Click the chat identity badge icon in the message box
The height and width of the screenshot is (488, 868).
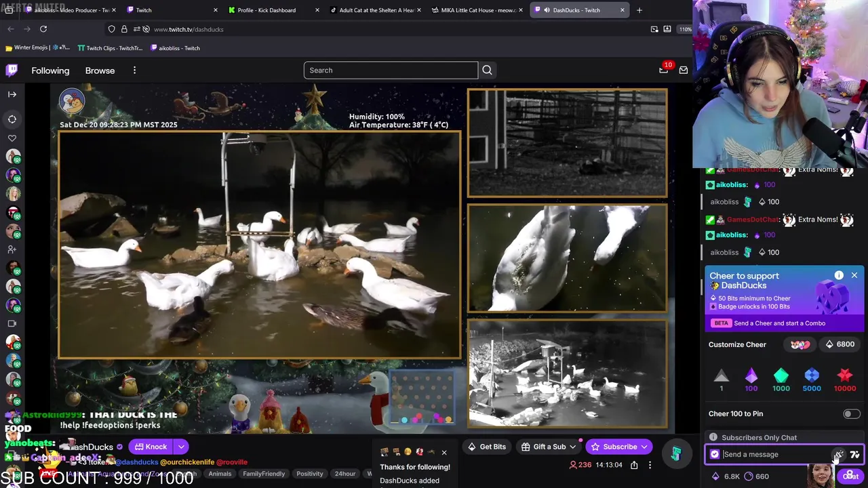click(x=714, y=455)
